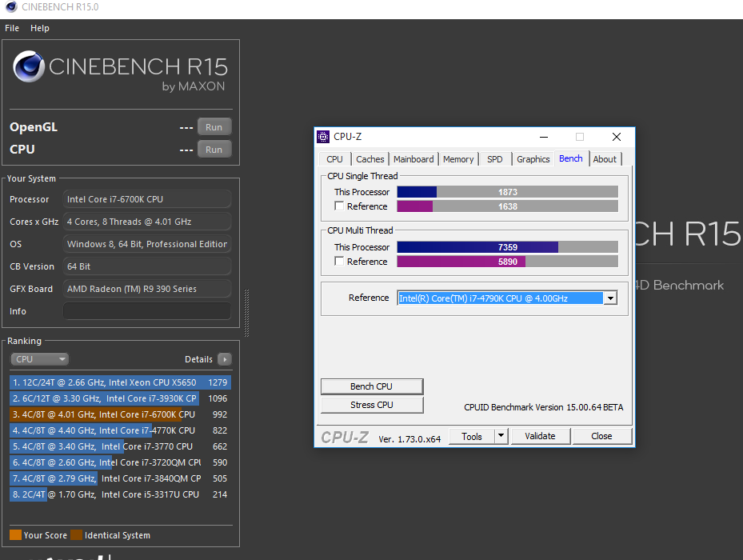This screenshot has width=743, height=560.
Task: Click the Single Thread Reference bar 1638
Action: [x=508, y=206]
